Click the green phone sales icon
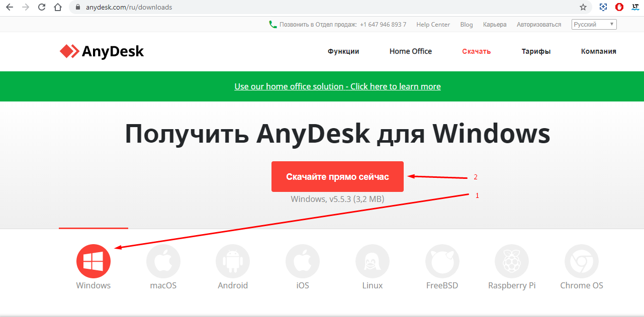The width and height of the screenshot is (644, 317). point(273,24)
